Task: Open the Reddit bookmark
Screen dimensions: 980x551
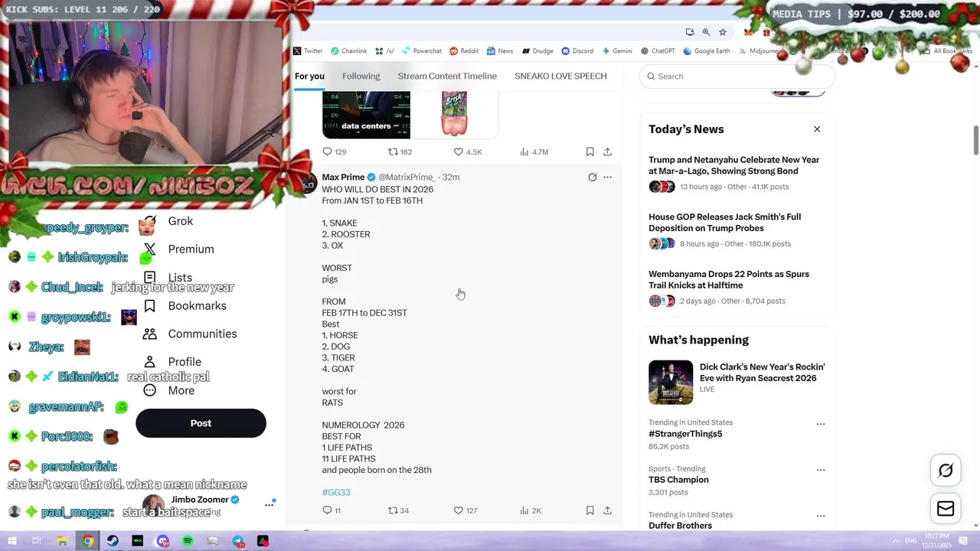Action: (464, 51)
